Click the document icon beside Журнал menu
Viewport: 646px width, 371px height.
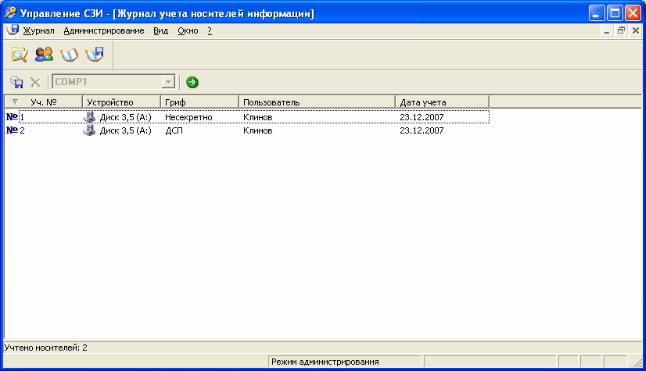click(13, 30)
